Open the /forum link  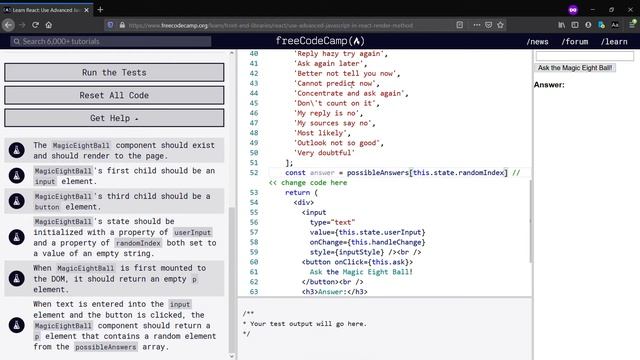(575, 42)
